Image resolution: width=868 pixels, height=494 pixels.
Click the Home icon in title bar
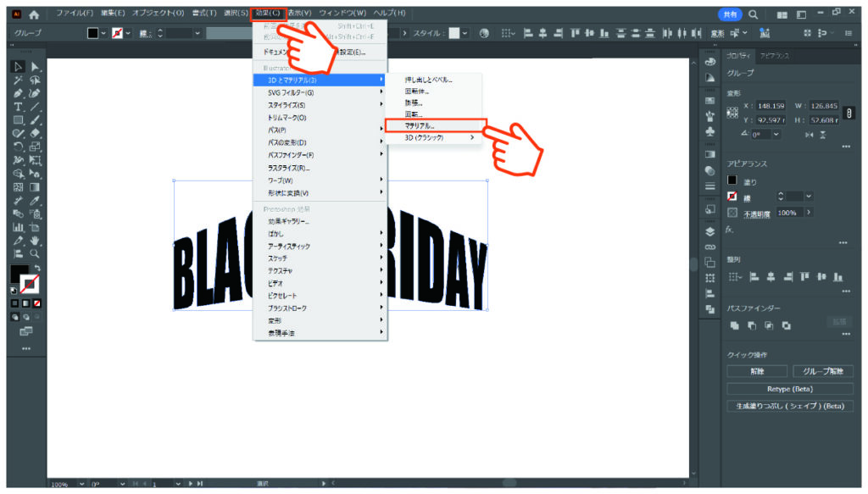[34, 14]
